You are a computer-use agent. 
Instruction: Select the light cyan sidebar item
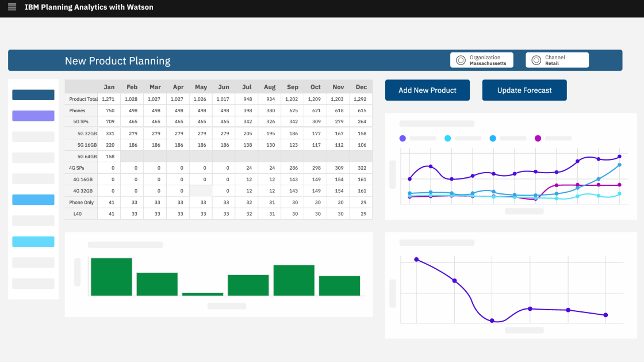[x=33, y=241]
